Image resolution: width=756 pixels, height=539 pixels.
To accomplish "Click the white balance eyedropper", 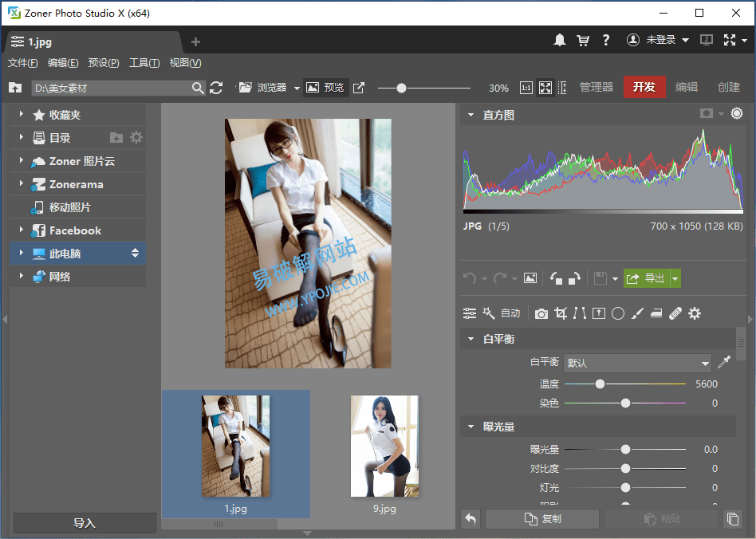I will click(724, 363).
